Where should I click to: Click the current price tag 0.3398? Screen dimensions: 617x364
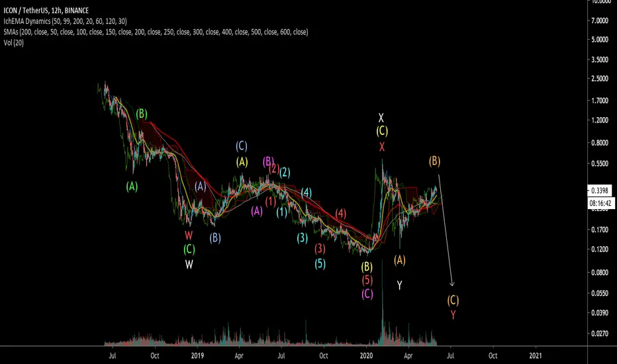click(x=600, y=191)
